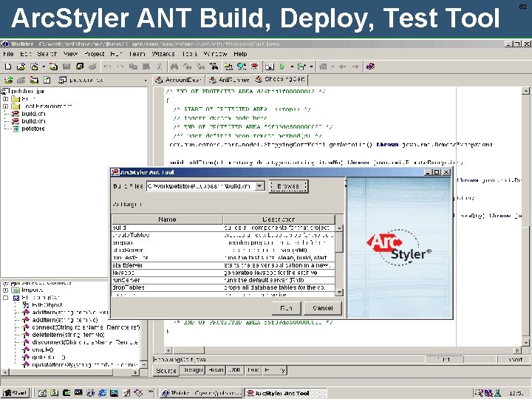Open the Start menu on the taskbar
This screenshot has height=399, width=532.
click(x=16, y=393)
